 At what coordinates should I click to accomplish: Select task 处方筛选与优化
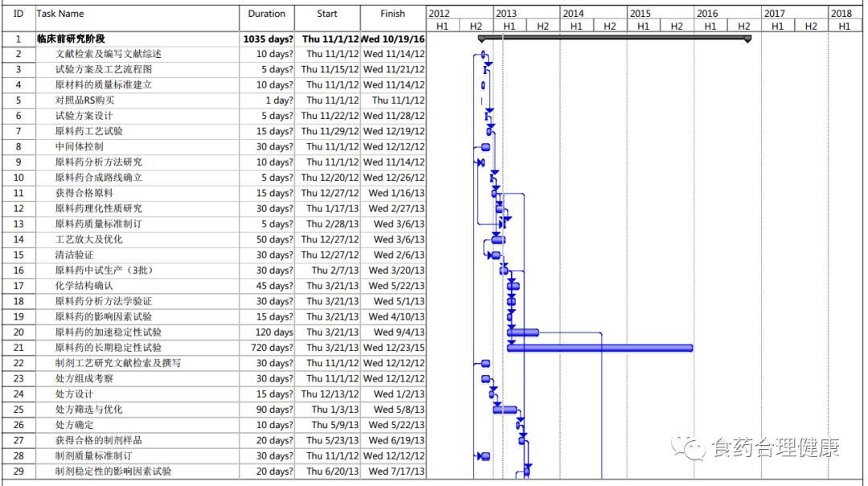coord(88,410)
